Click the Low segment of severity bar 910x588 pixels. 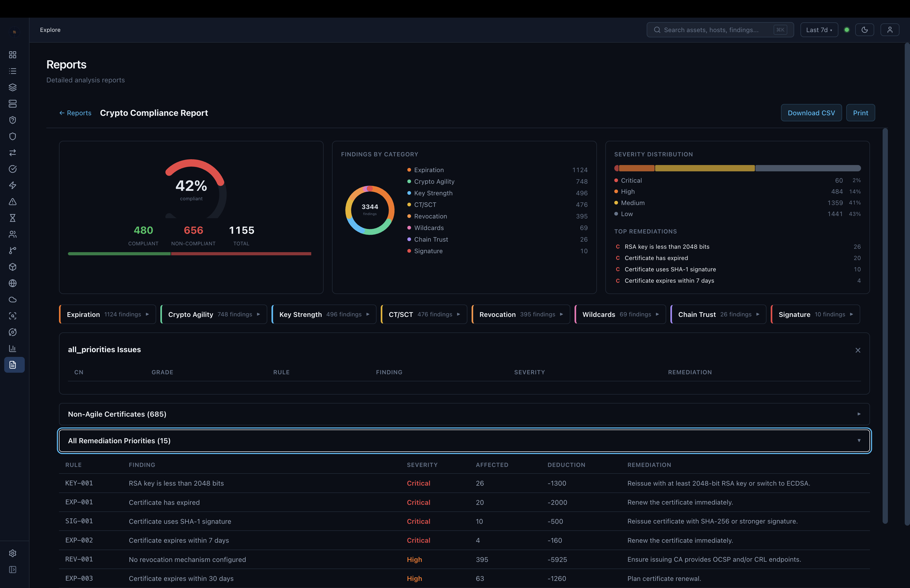(808, 168)
